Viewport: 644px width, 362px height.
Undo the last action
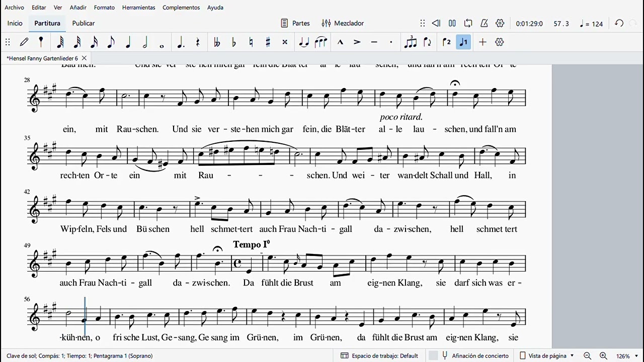[x=619, y=23]
